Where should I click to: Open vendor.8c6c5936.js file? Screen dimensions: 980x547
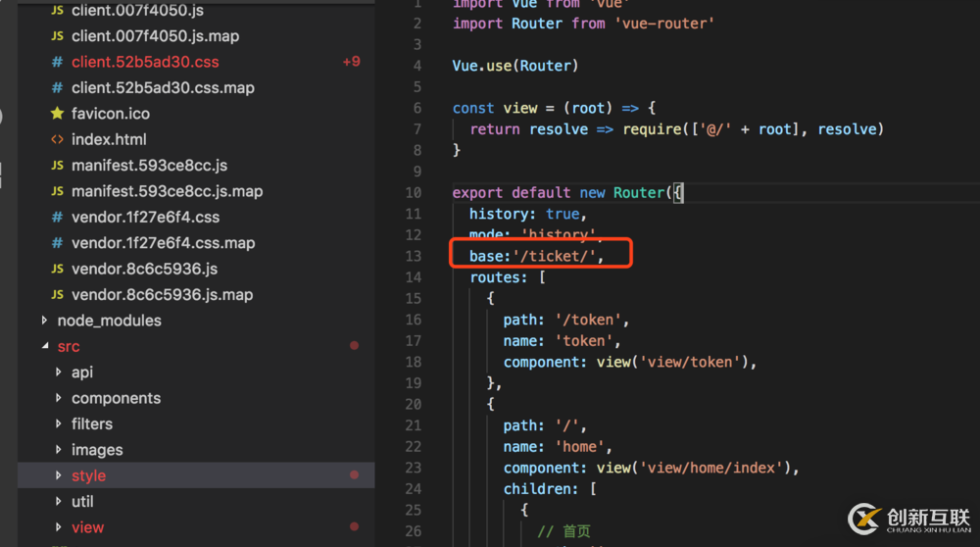click(144, 269)
